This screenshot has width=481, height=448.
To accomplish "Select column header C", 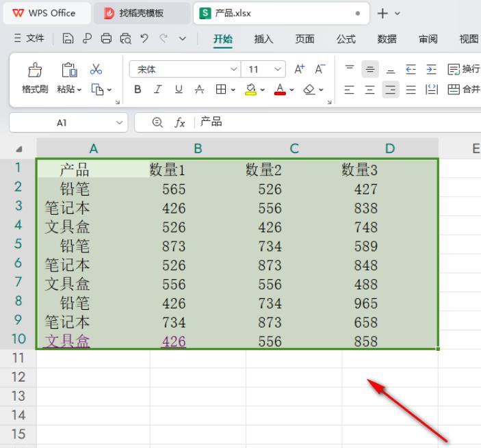I will click(x=294, y=148).
